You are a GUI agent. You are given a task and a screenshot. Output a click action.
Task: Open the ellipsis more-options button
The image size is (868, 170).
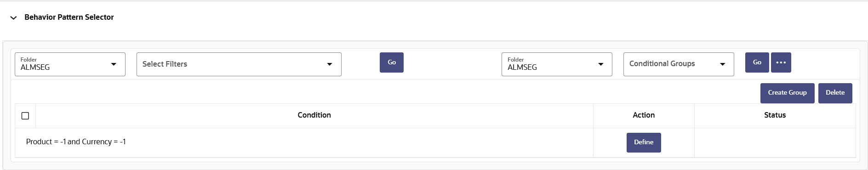point(781,62)
